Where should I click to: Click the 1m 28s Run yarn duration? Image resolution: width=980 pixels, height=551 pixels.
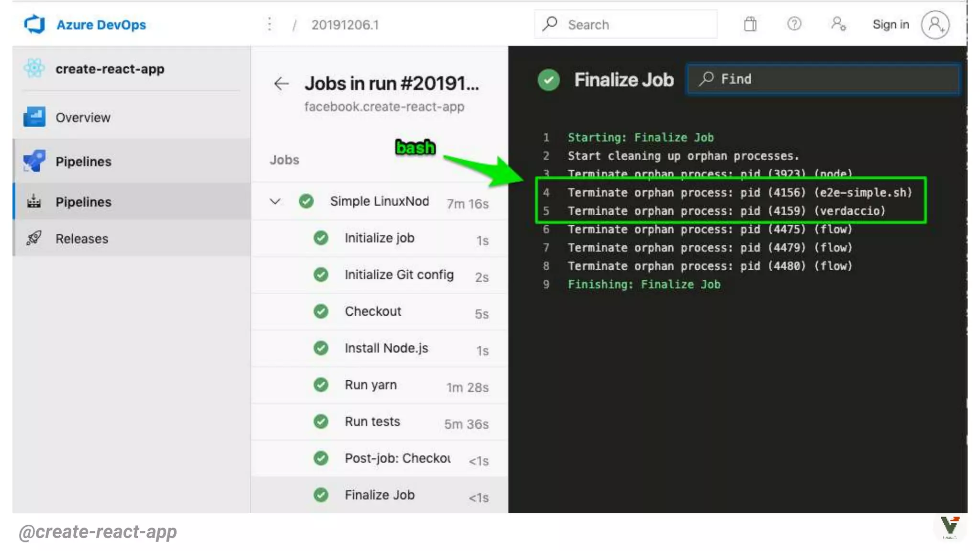(468, 387)
